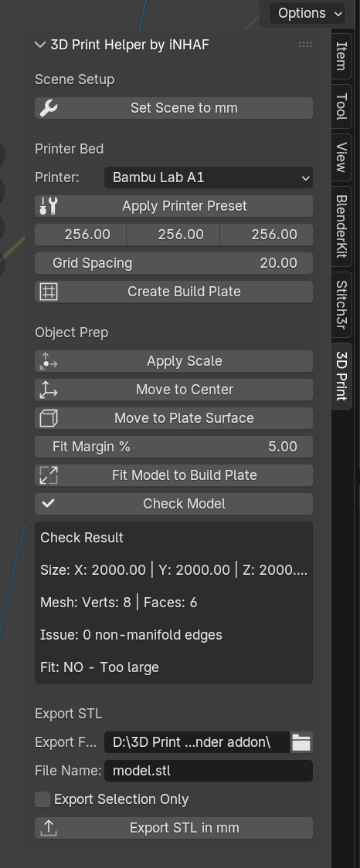The image size is (360, 868).
Task: Click the grid icon on Create Build Plate
Action: [x=49, y=292]
